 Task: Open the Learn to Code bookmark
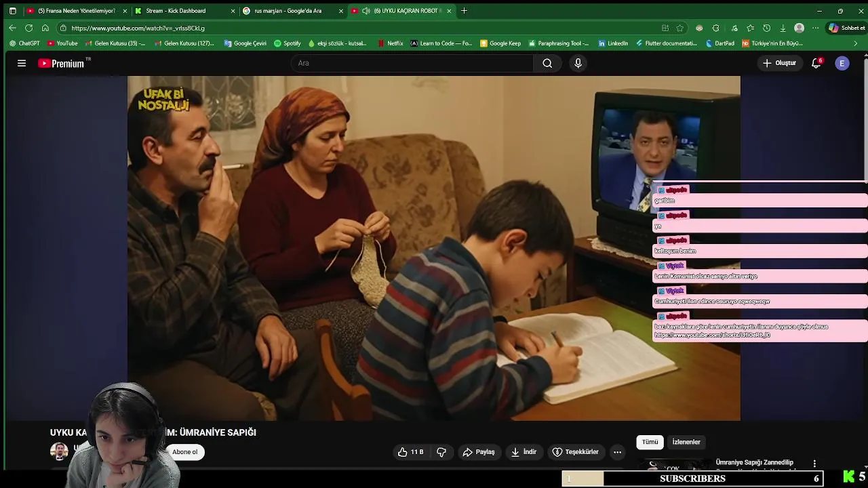click(x=441, y=43)
